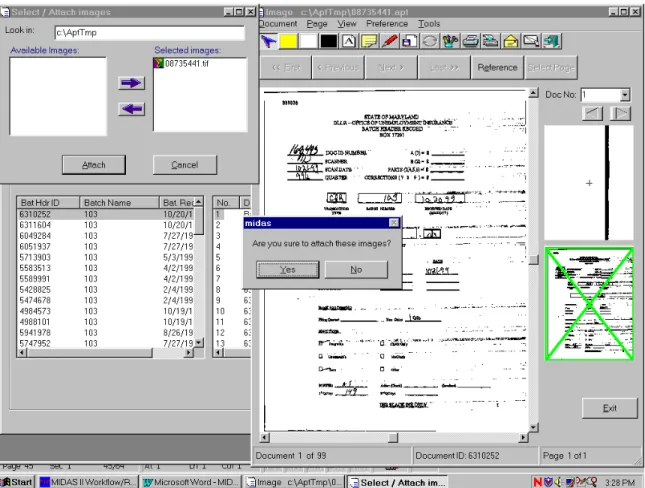The width and height of the screenshot is (645, 488).
Task: Pick the white color swatch
Action: click(x=309, y=41)
